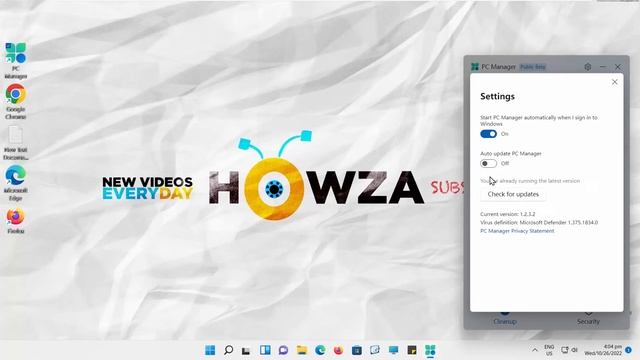Viewport: 640px width, 360px height.
Task: Open the Windows Start menu
Action: click(x=210, y=350)
